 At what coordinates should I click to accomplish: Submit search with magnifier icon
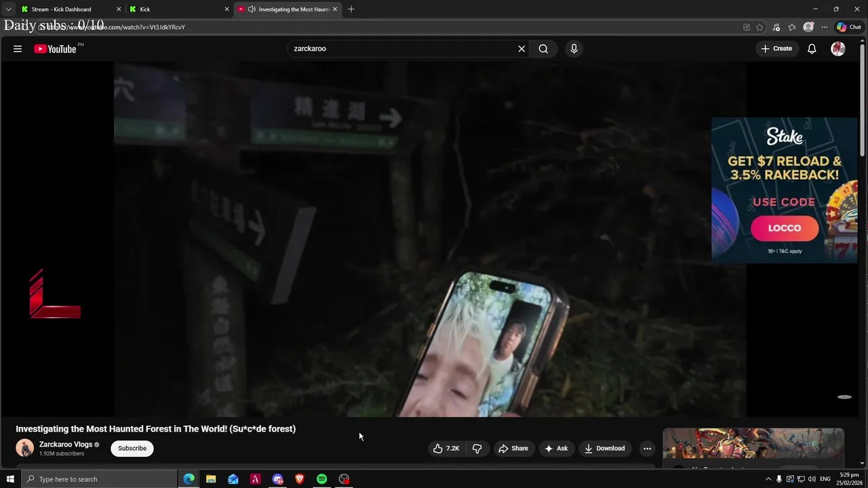[543, 49]
